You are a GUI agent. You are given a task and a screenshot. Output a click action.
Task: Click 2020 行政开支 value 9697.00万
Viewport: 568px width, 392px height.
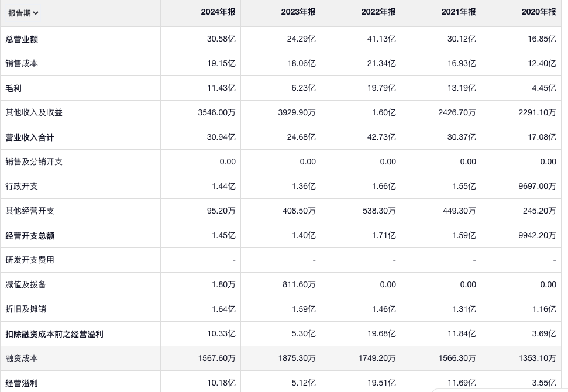coord(537,186)
